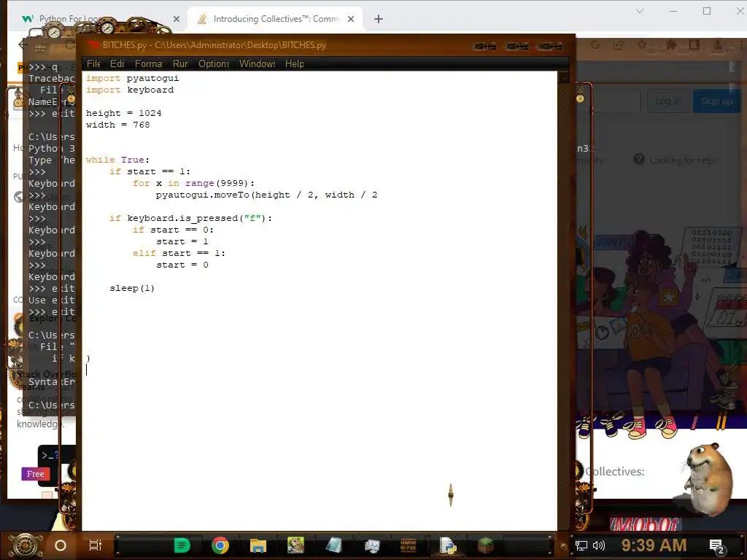Screen dimensions: 747x560
Task: Click the Sign up button on Stack Overflow
Action: (x=716, y=101)
